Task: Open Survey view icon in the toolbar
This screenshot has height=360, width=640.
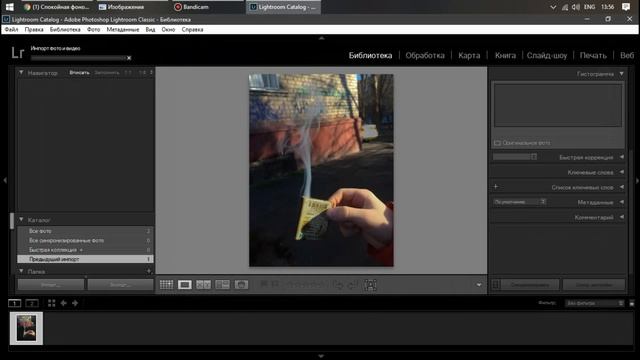Action: pyautogui.click(x=222, y=284)
